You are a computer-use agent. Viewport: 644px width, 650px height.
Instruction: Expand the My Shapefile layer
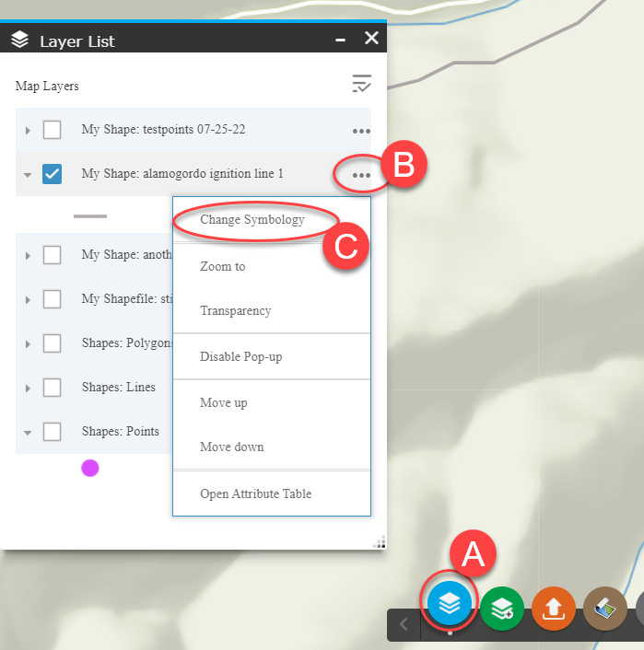pos(28,300)
